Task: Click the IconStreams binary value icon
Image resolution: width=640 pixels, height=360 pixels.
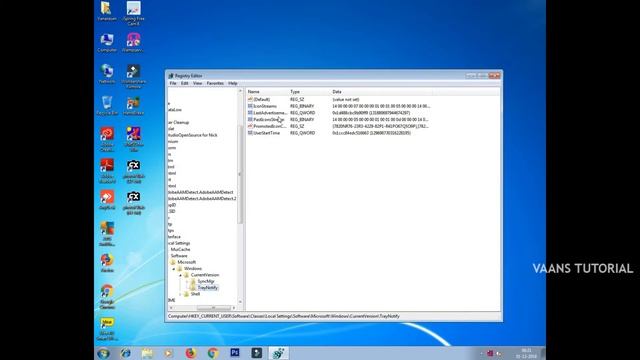Action: (x=250, y=106)
